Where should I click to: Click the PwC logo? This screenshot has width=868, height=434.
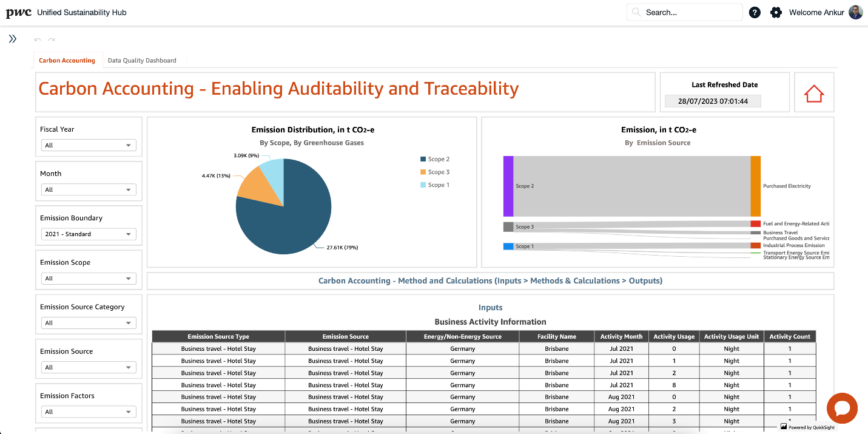point(18,13)
